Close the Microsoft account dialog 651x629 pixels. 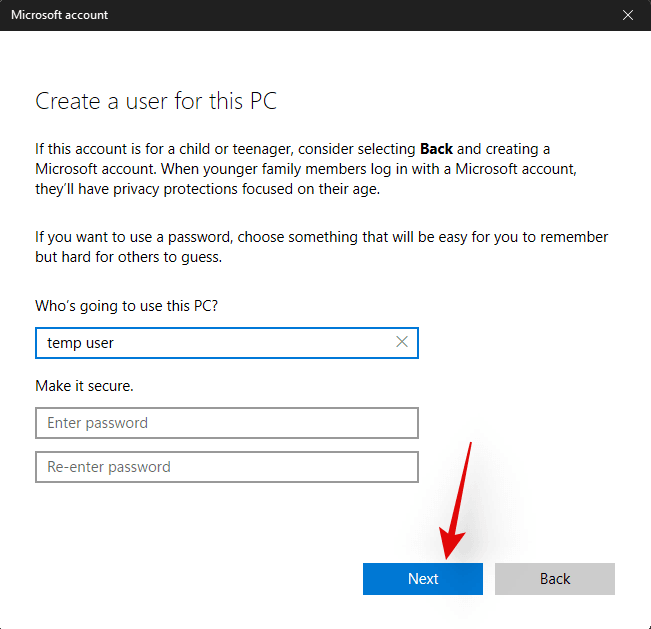coord(627,15)
